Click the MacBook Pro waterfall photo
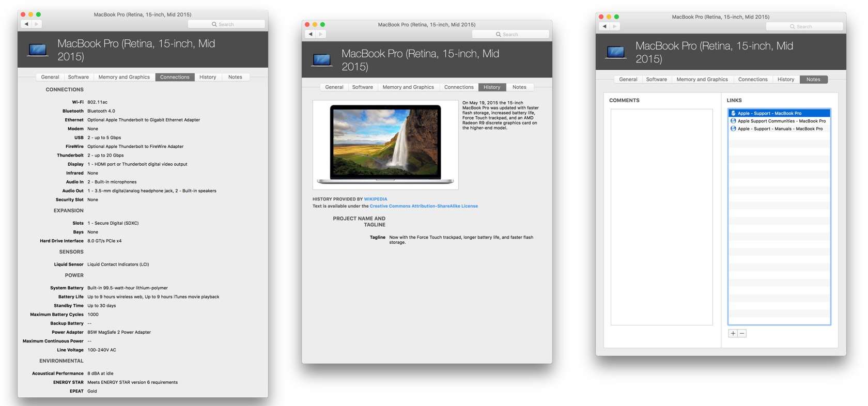Screen dimensions: 868x406 click(385, 145)
